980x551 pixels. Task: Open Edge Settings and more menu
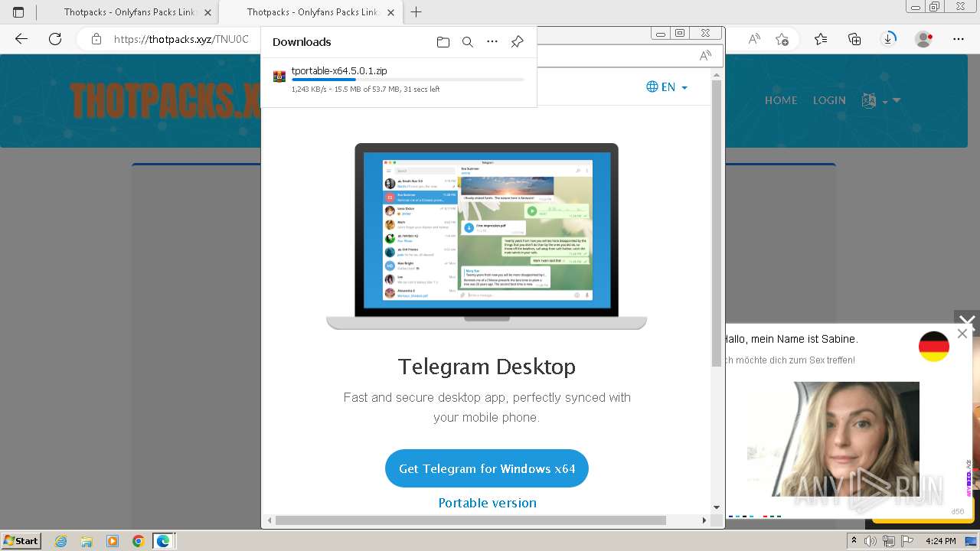(959, 39)
